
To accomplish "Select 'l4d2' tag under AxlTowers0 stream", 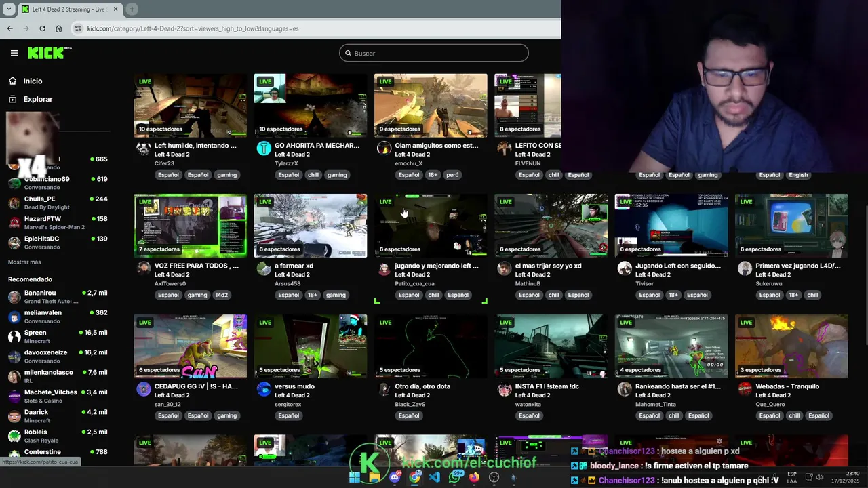I will pyautogui.click(x=222, y=295).
